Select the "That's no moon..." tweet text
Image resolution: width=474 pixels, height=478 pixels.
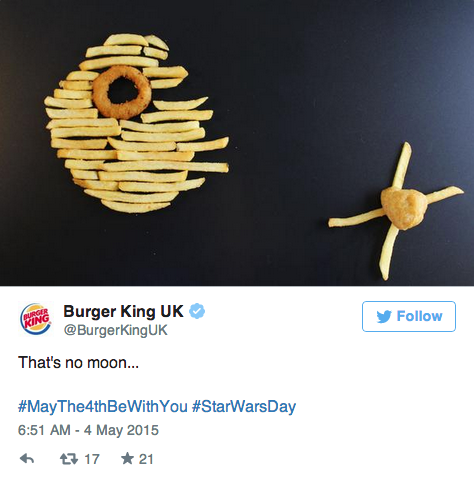point(78,362)
